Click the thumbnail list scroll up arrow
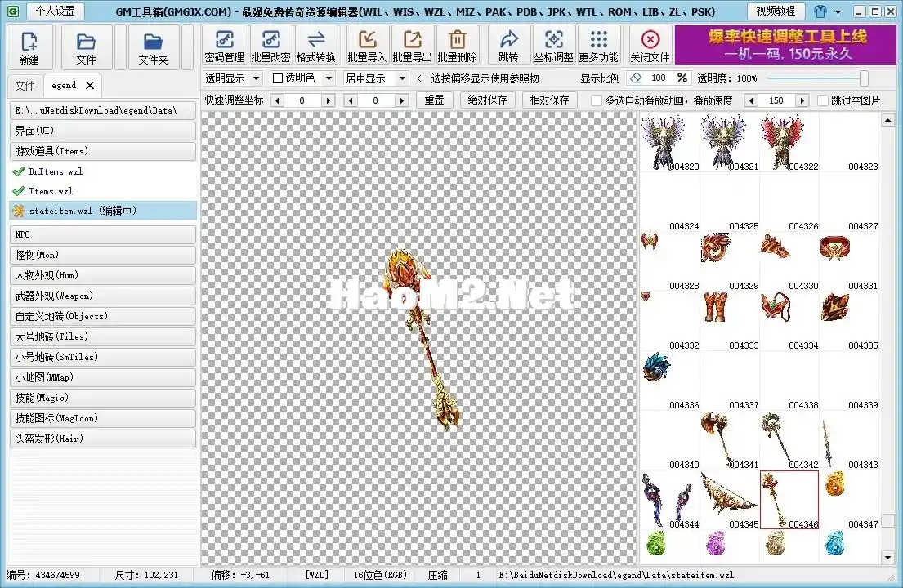903x588 pixels. pyautogui.click(x=887, y=120)
